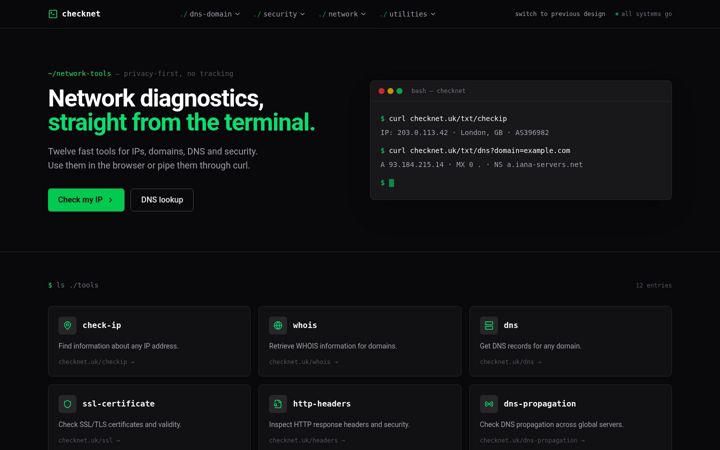Click 'Get DNS records for any domain.'
Screen dimensions: 720x450
tap(530, 346)
